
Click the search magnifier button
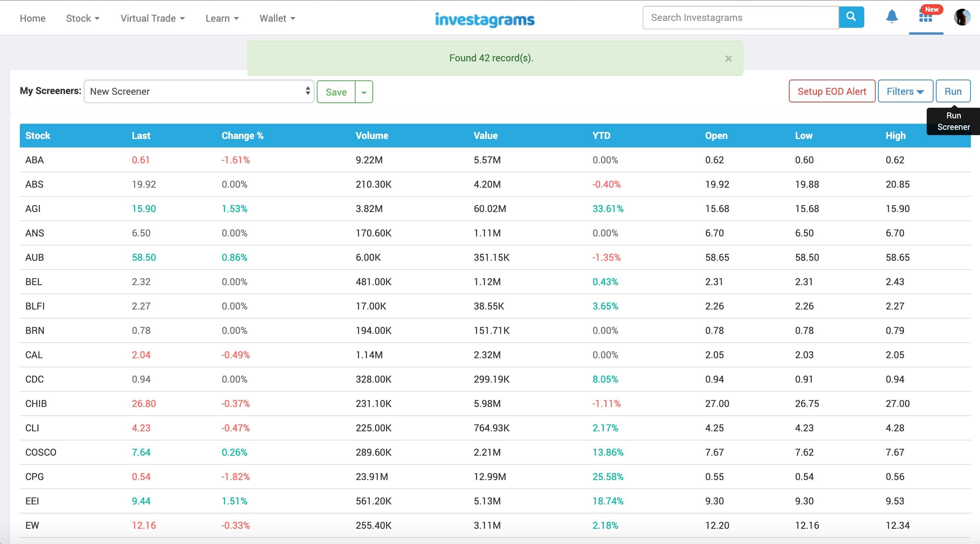pyautogui.click(x=851, y=17)
